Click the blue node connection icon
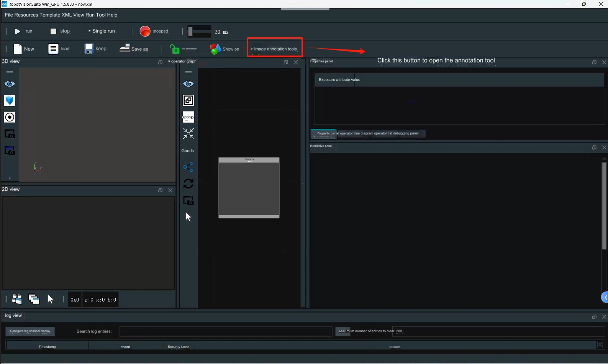 point(188,167)
